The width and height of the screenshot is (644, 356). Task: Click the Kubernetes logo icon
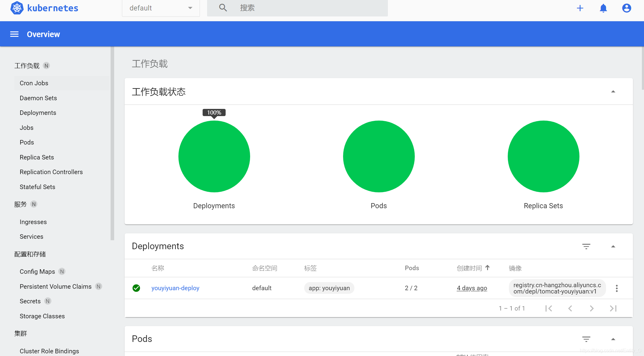click(17, 8)
